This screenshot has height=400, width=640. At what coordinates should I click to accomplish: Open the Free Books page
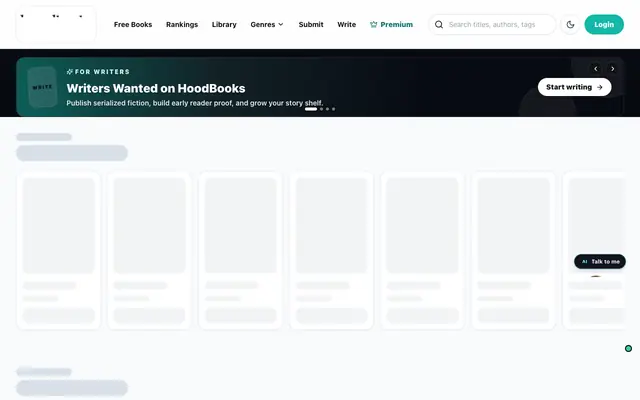(133, 24)
